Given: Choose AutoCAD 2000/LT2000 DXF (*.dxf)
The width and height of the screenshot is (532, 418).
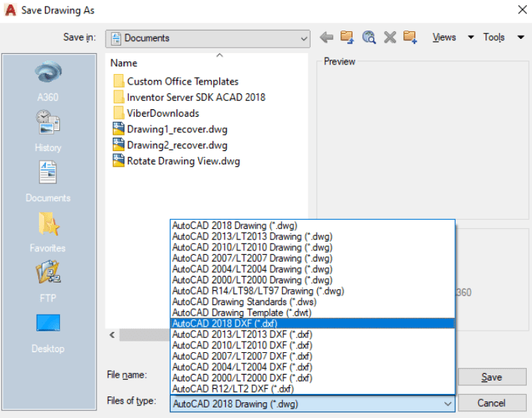Looking at the screenshot, I should pos(313,378).
